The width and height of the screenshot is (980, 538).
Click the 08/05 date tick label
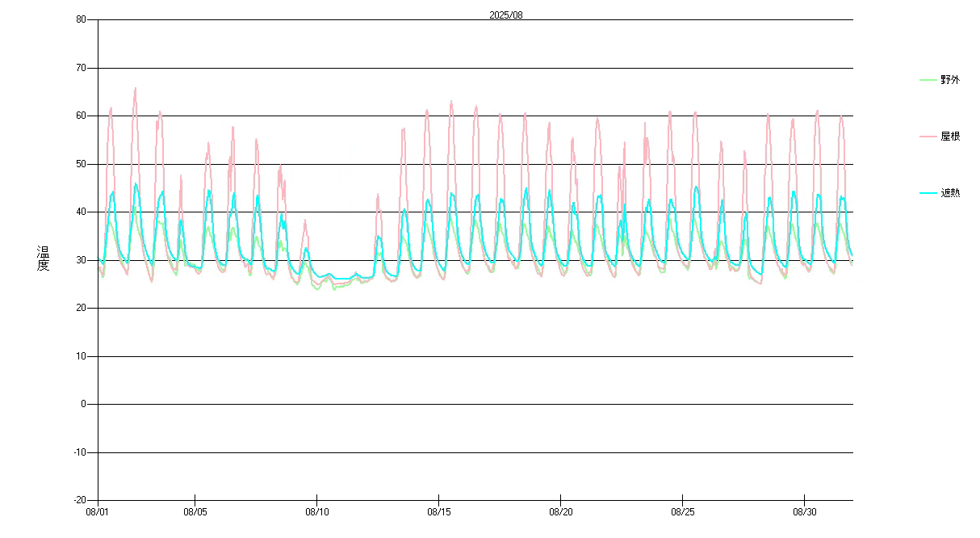[x=195, y=512]
